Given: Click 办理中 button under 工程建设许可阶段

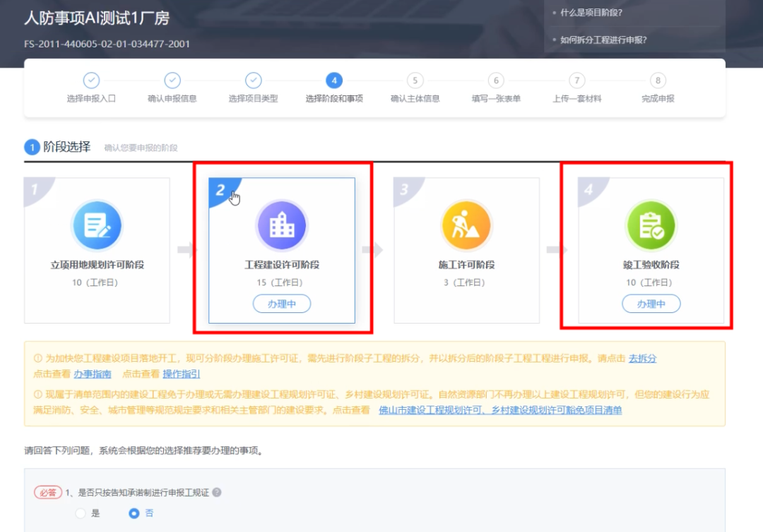Looking at the screenshot, I should point(281,304).
